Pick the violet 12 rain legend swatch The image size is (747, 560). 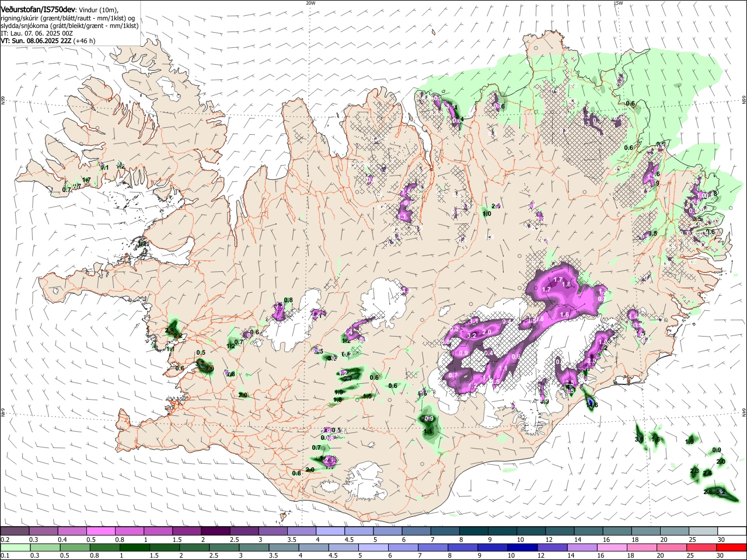click(552, 548)
